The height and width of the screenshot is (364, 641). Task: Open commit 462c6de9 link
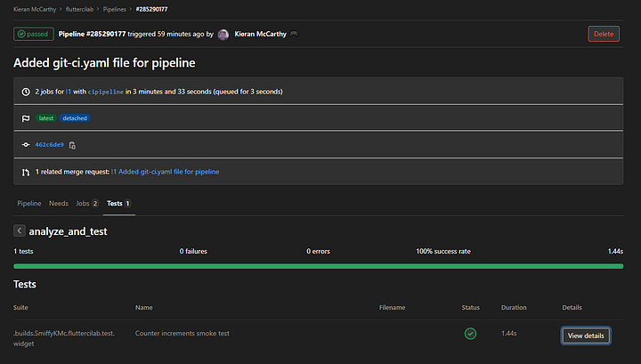(50, 144)
